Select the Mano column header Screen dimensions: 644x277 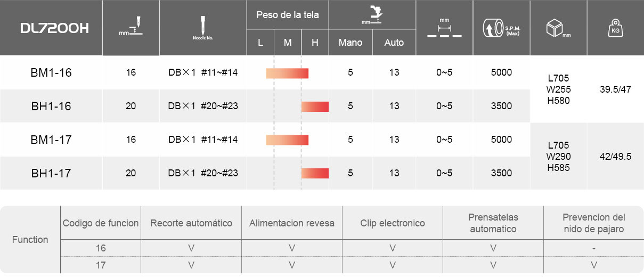point(350,42)
